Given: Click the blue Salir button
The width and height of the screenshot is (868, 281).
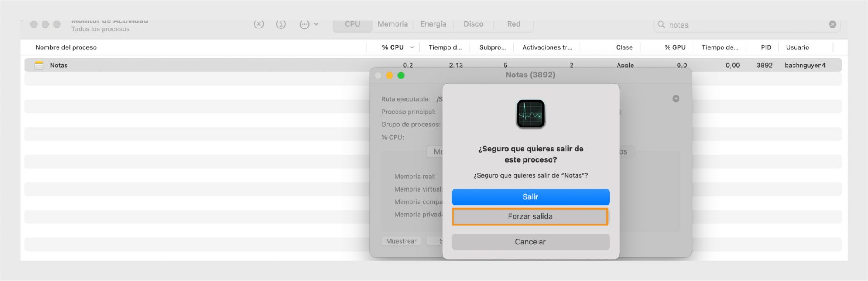Looking at the screenshot, I should click(530, 197).
